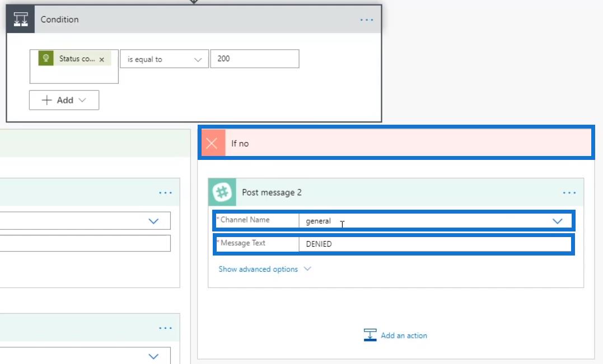Screen dimensions: 603x364
Task: Click the Message Text label
Action: pos(242,243)
